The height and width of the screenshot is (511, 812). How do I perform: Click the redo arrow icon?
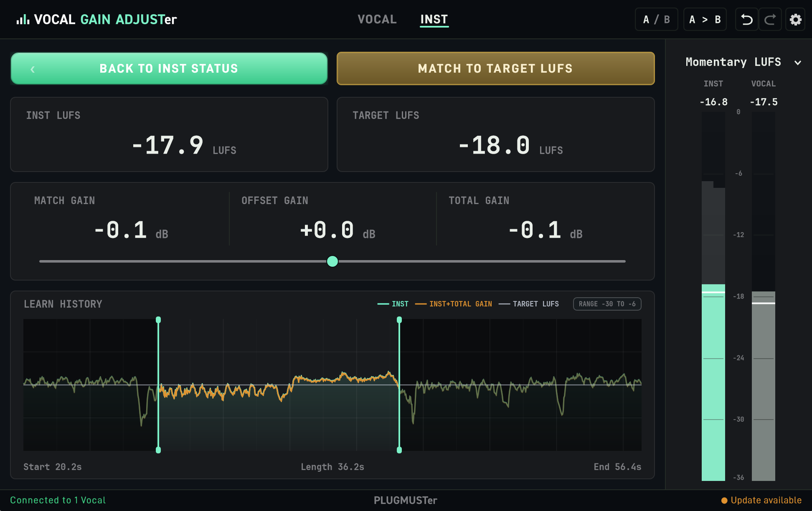[770, 19]
